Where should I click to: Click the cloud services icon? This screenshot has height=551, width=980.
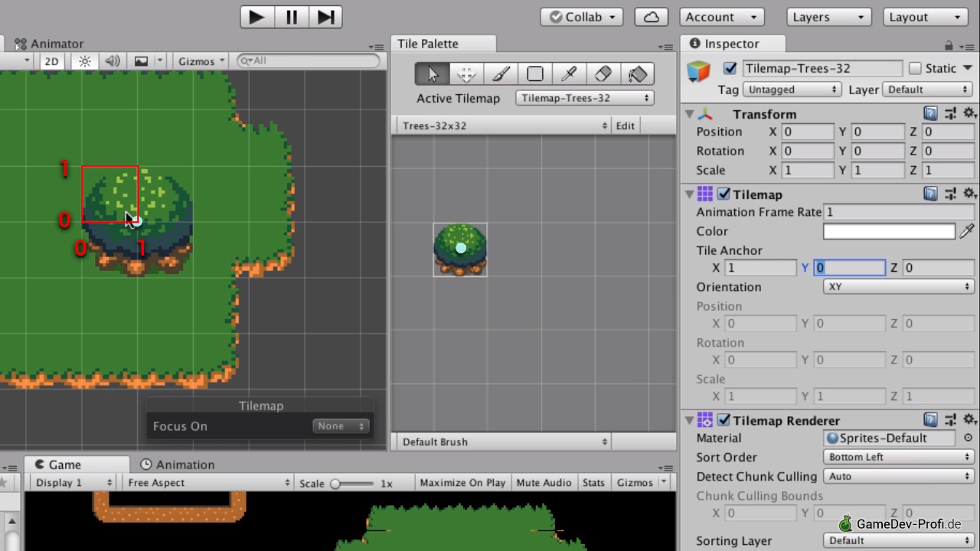coord(651,17)
